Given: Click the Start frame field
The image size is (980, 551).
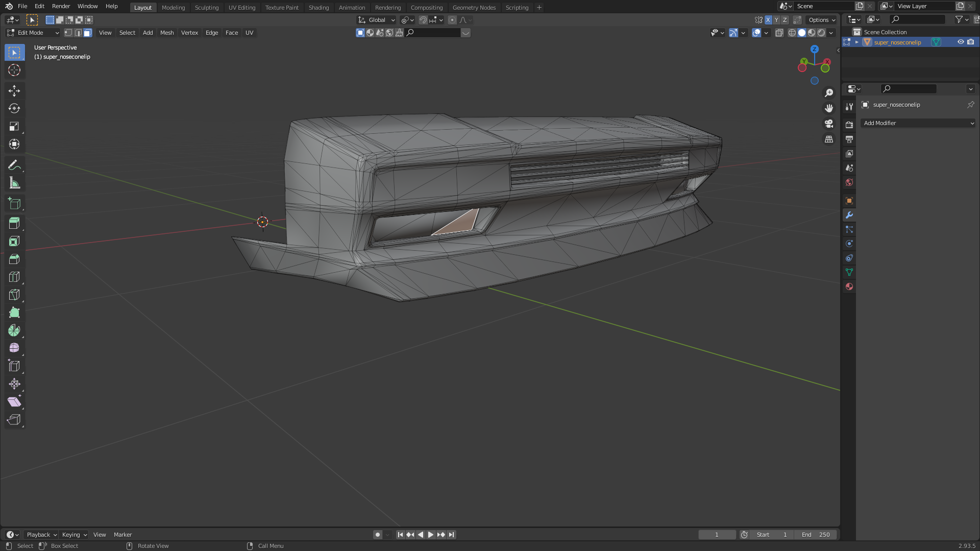Looking at the screenshot, I should pos(772,535).
